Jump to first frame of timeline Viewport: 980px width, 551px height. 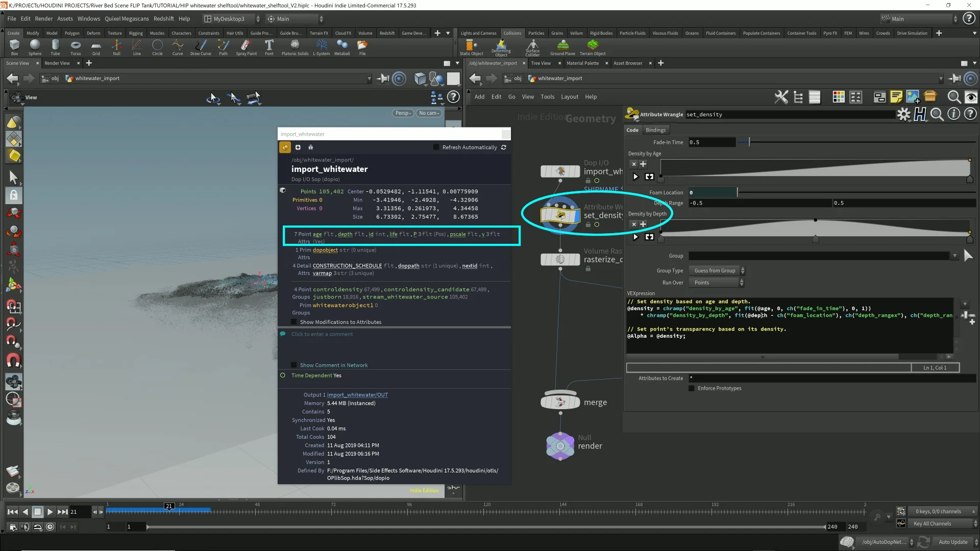[13, 512]
